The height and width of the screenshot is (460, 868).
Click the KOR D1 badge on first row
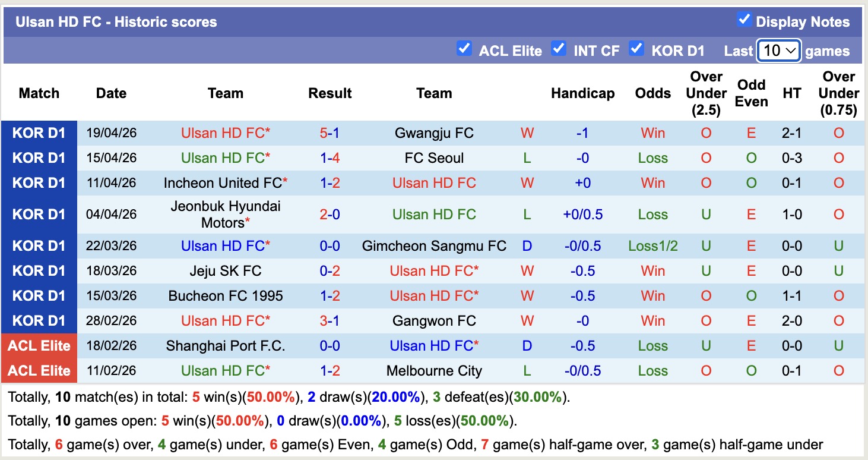point(39,133)
